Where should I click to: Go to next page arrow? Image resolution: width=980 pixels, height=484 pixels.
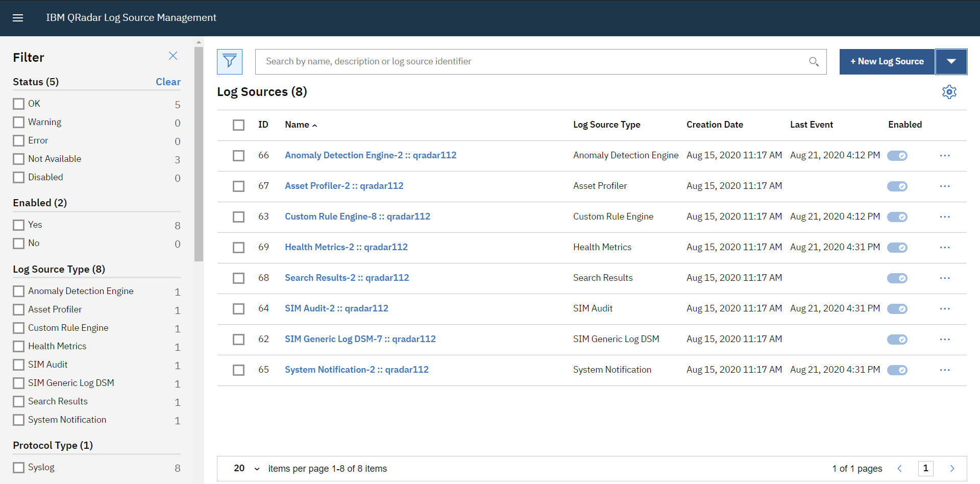tap(952, 469)
